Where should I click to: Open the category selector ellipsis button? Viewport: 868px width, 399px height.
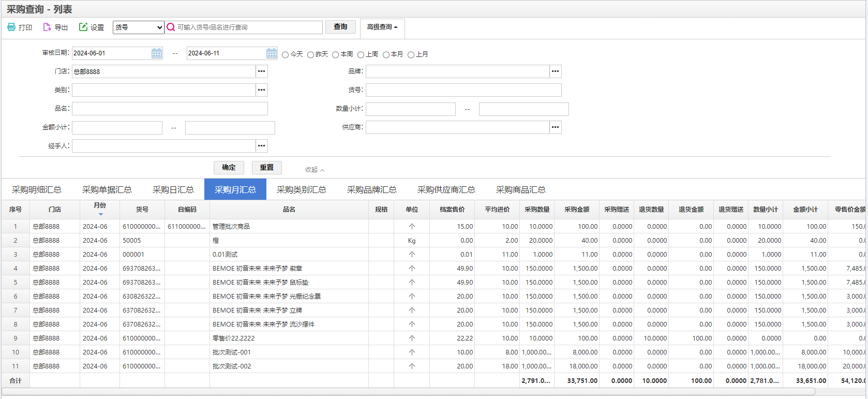click(x=262, y=90)
